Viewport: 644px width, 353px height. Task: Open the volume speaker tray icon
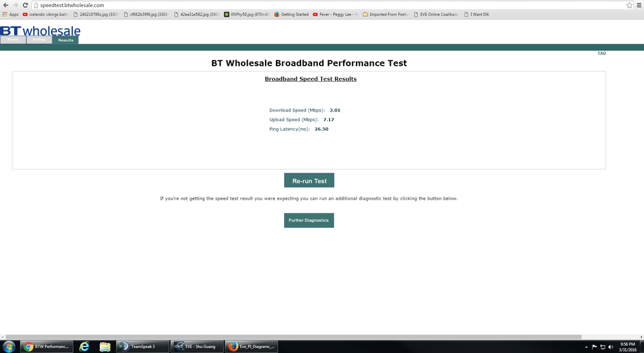point(610,347)
